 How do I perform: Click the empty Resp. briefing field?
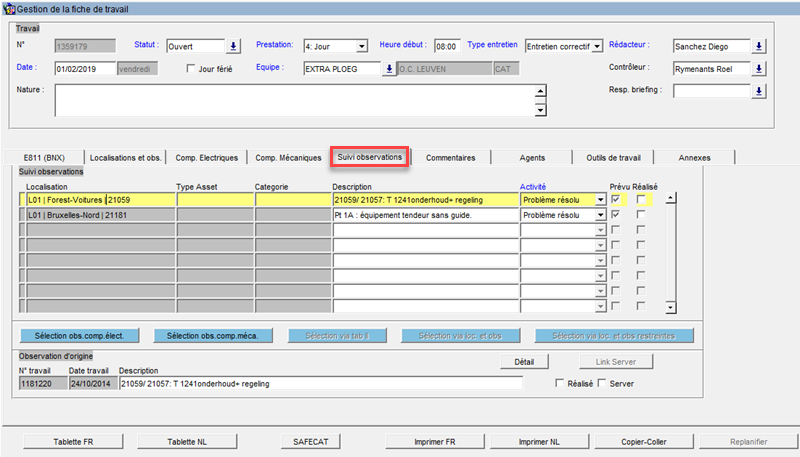pos(712,91)
